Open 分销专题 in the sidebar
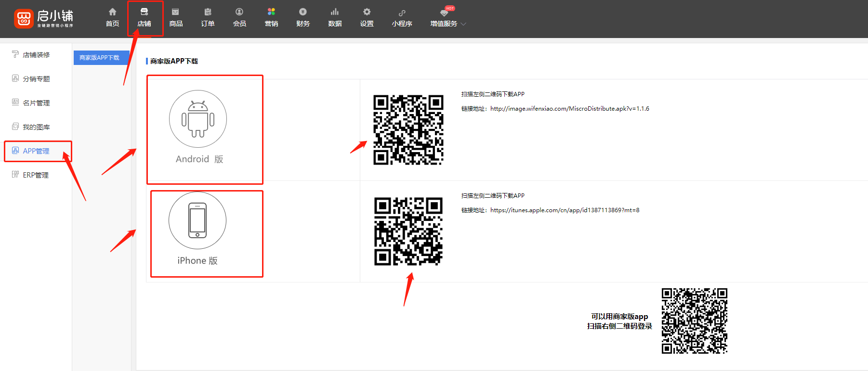Screen dimensions: 868x371 point(36,79)
